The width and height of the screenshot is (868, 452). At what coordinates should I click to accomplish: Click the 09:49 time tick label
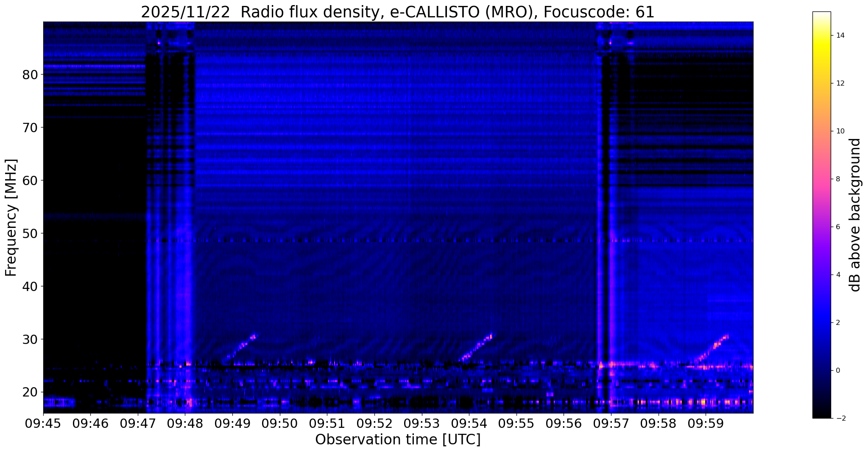click(232, 423)
